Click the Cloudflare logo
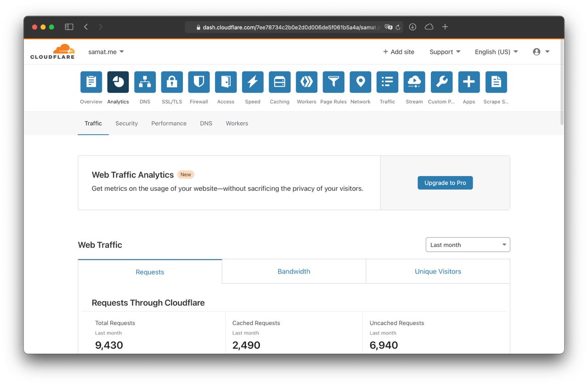The height and width of the screenshot is (385, 588). click(x=52, y=51)
